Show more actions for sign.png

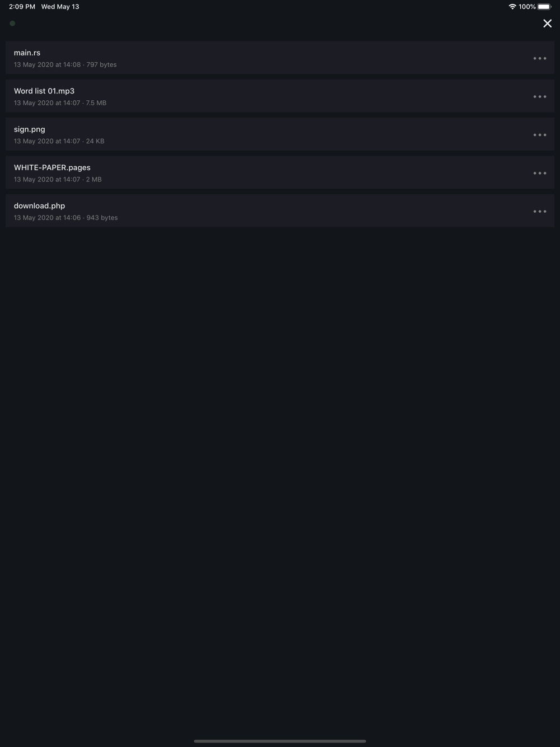tap(539, 135)
